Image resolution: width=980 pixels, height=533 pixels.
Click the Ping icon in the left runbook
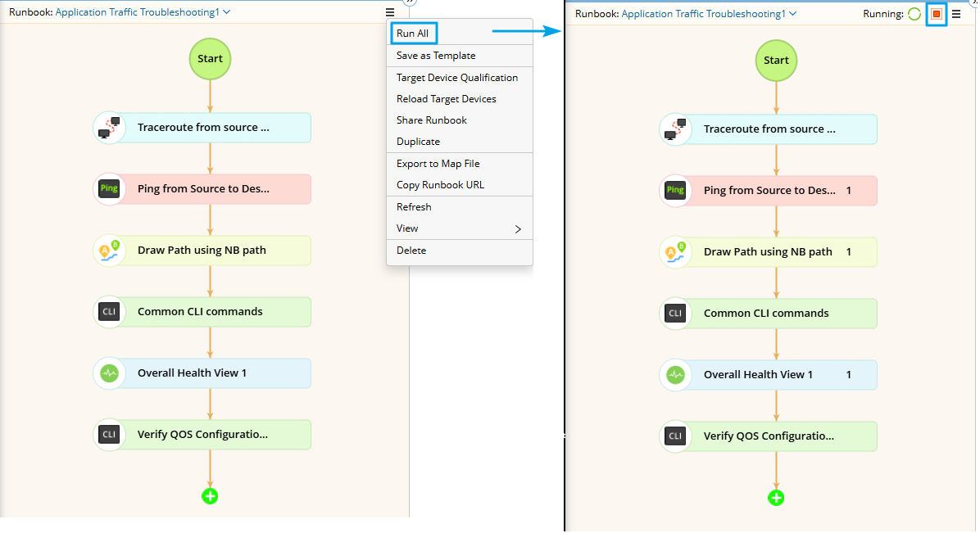[x=109, y=189]
